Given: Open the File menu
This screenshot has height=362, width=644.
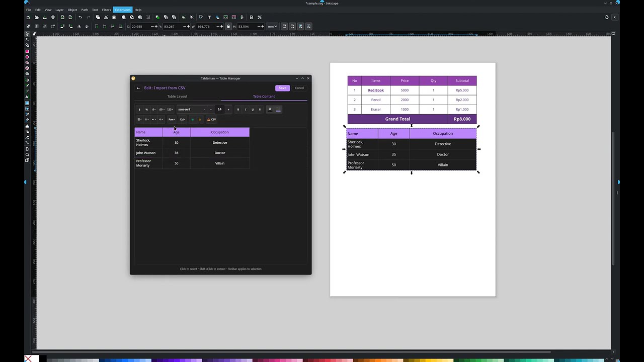Looking at the screenshot, I should pos(29,10).
